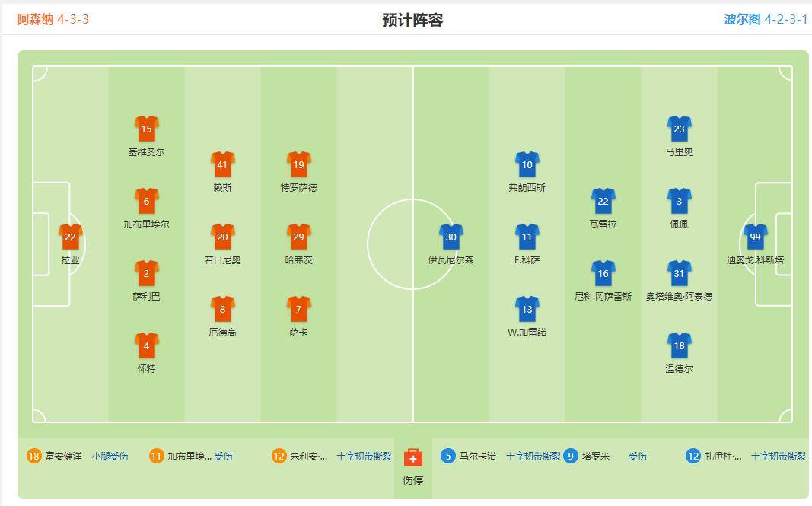Select orange jersey number 7 萨卡
This screenshot has width=812, height=506.
(x=298, y=309)
